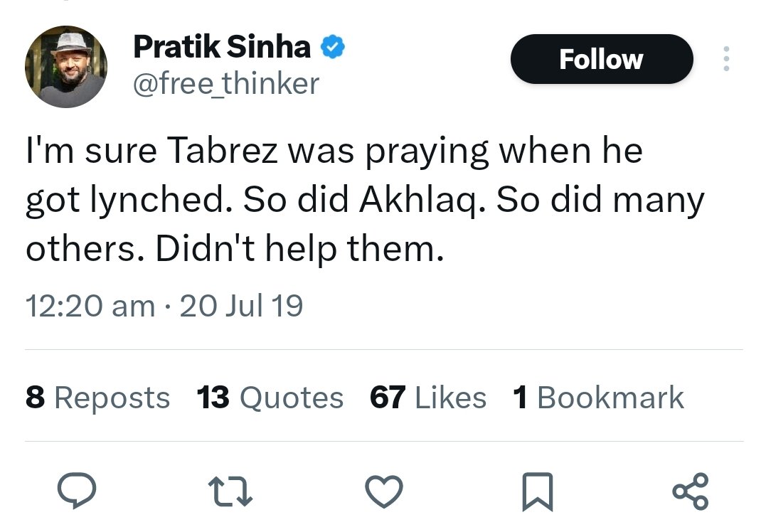Click the blue verified badge

point(332,47)
